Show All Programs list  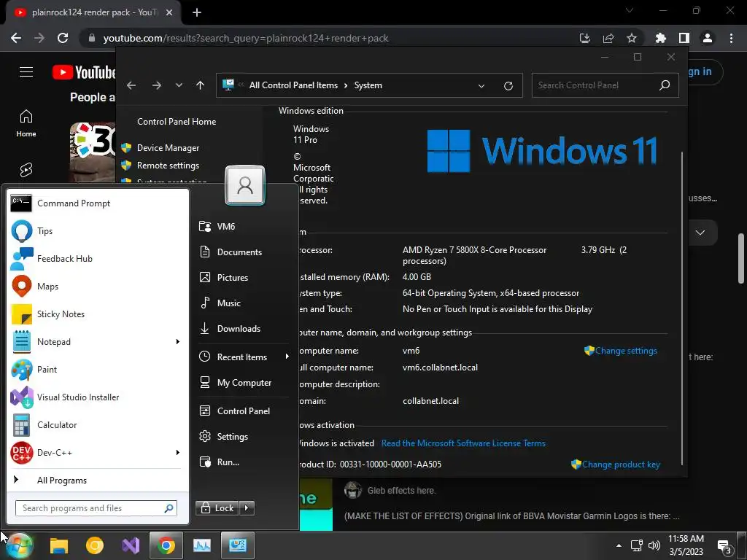pyautogui.click(x=98, y=480)
